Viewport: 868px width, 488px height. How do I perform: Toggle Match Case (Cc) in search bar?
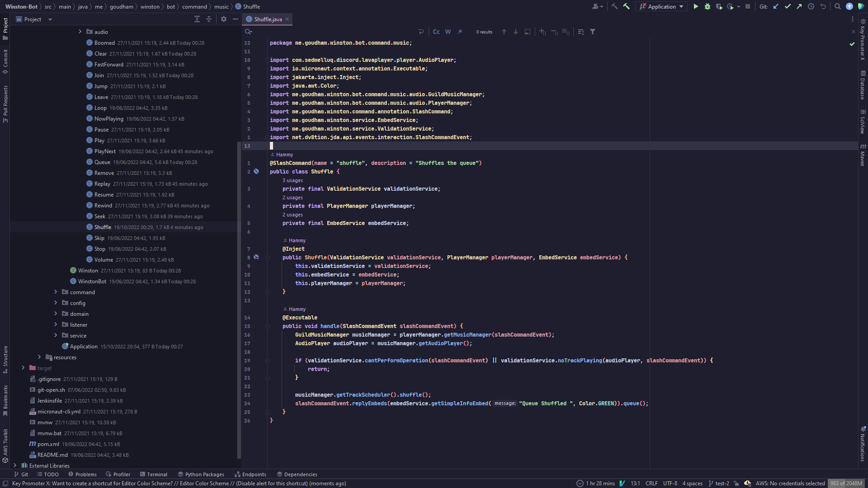(x=436, y=32)
